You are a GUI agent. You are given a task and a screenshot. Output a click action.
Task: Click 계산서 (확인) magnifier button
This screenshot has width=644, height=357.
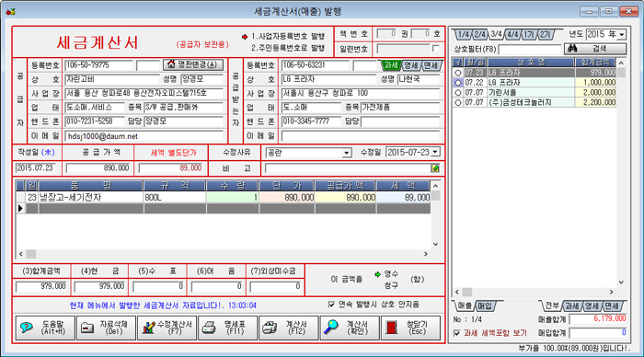tap(350, 328)
